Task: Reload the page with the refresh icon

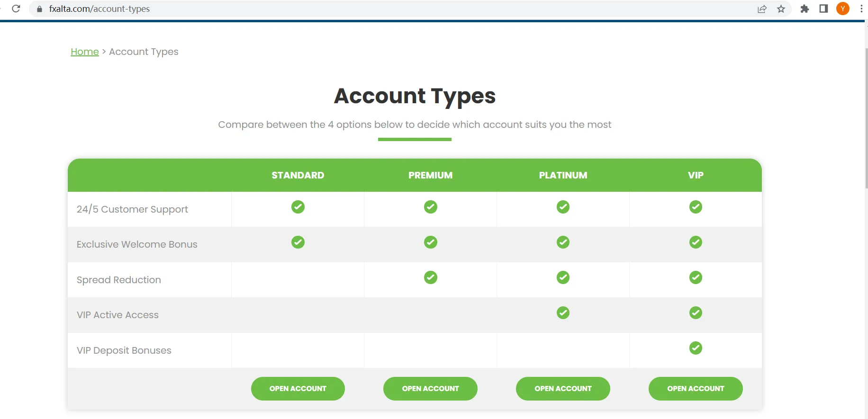Action: [x=16, y=9]
